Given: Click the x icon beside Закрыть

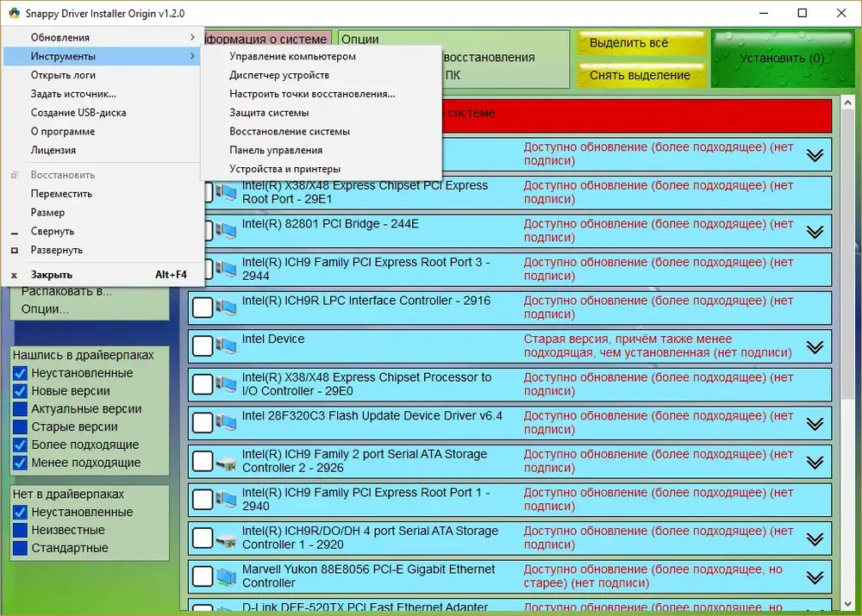Looking at the screenshot, I should [x=15, y=276].
